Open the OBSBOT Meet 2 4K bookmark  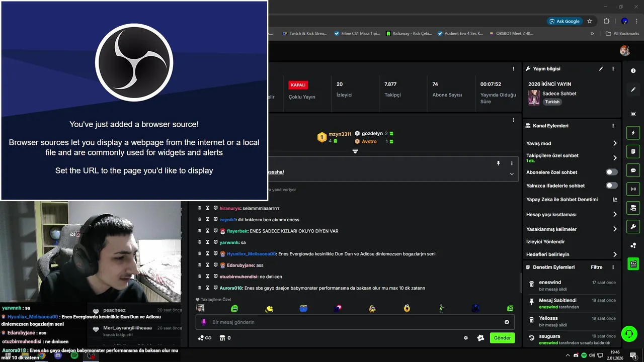(x=511, y=34)
